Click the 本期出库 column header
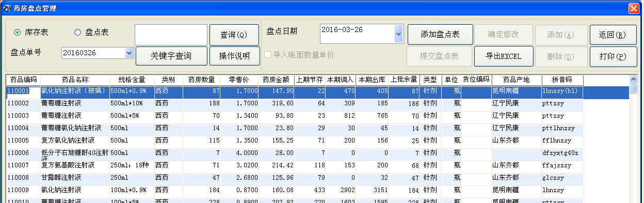This screenshot has width=644, height=203. pyautogui.click(x=372, y=80)
